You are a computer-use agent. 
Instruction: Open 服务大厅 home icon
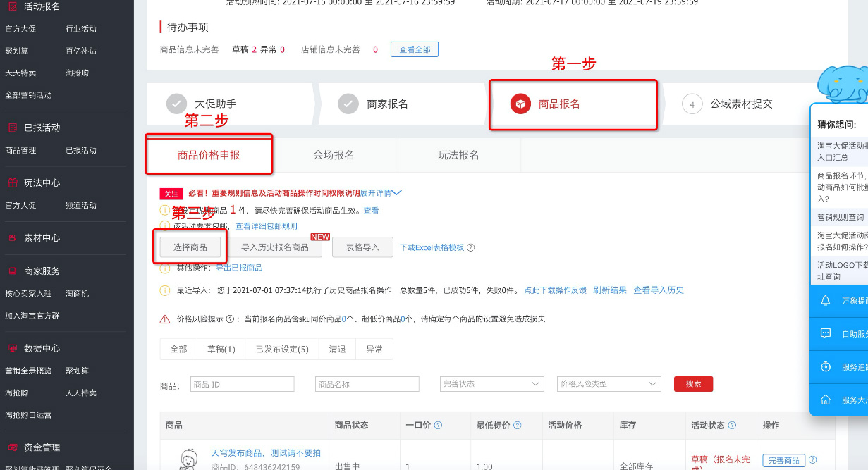pos(825,400)
